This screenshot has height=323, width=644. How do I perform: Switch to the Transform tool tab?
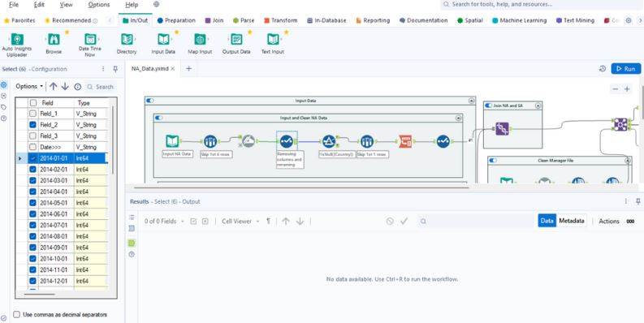pos(280,20)
